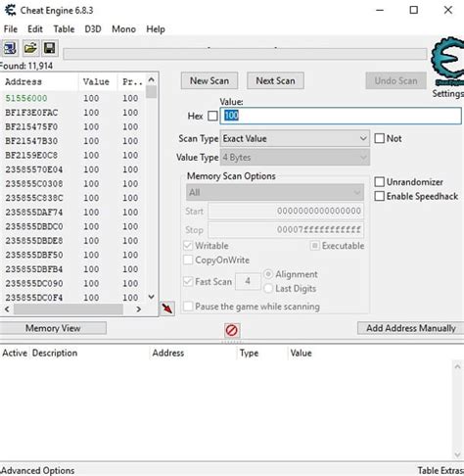The height and width of the screenshot is (476, 464).
Task: Open the D3D menu
Action: (93, 29)
